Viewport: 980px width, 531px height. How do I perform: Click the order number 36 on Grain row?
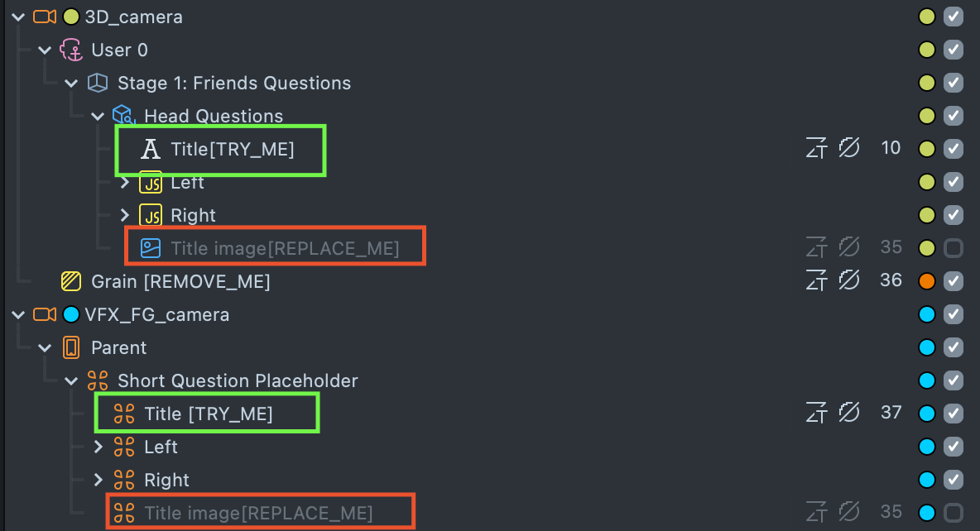[891, 280]
